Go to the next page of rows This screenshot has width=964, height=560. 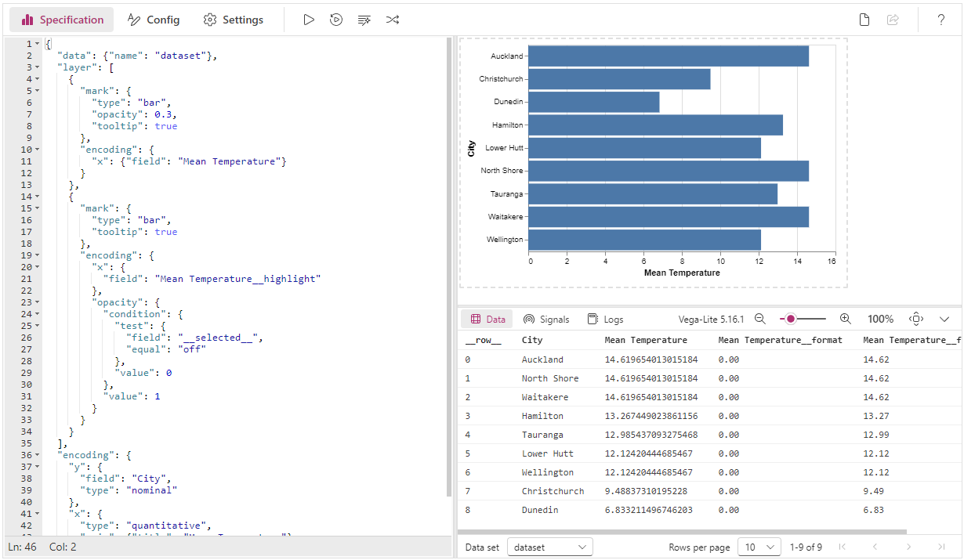908,547
